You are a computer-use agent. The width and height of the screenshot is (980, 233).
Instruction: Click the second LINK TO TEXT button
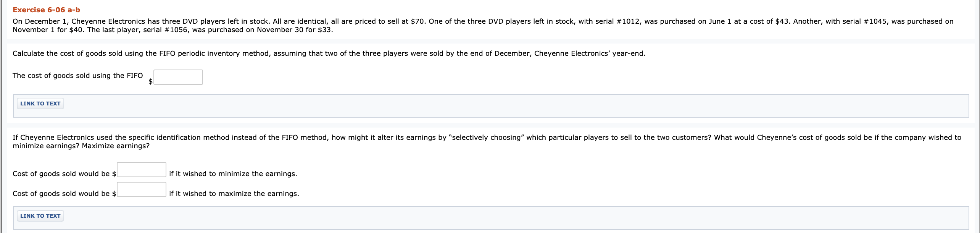tap(40, 215)
